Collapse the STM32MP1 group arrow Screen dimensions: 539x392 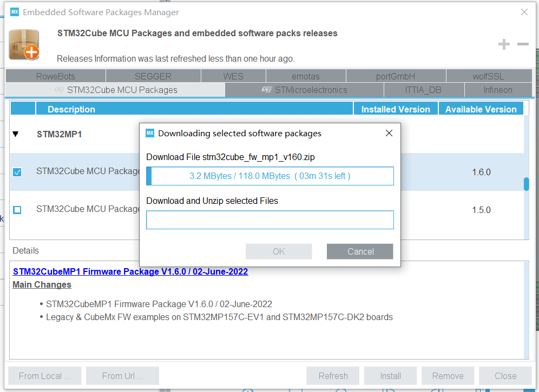click(16, 134)
